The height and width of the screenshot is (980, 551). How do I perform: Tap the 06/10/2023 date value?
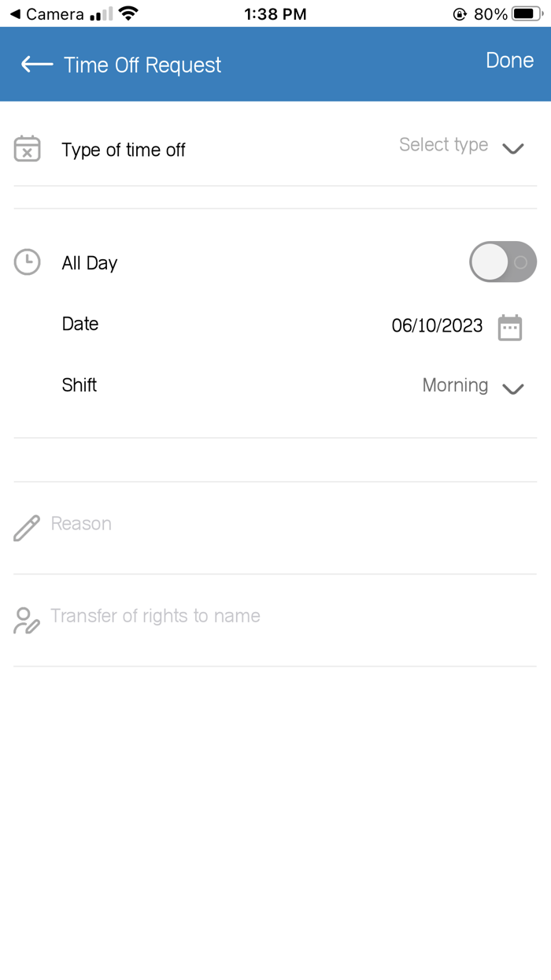(437, 325)
